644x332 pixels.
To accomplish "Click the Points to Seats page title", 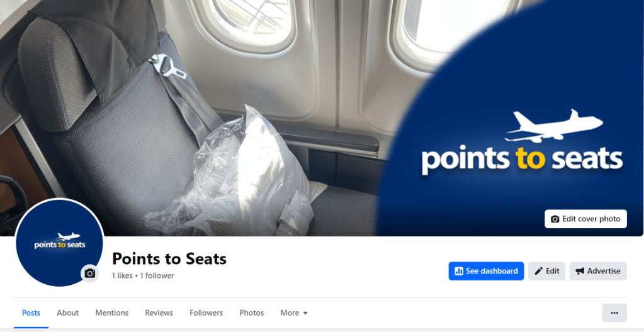I will (x=169, y=259).
